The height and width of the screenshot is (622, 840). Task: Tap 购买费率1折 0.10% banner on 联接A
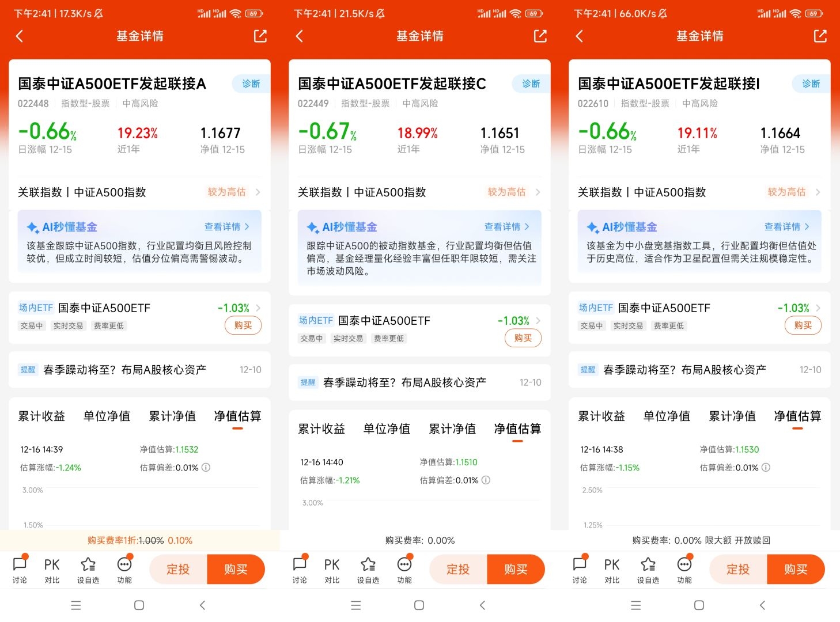tap(140, 541)
